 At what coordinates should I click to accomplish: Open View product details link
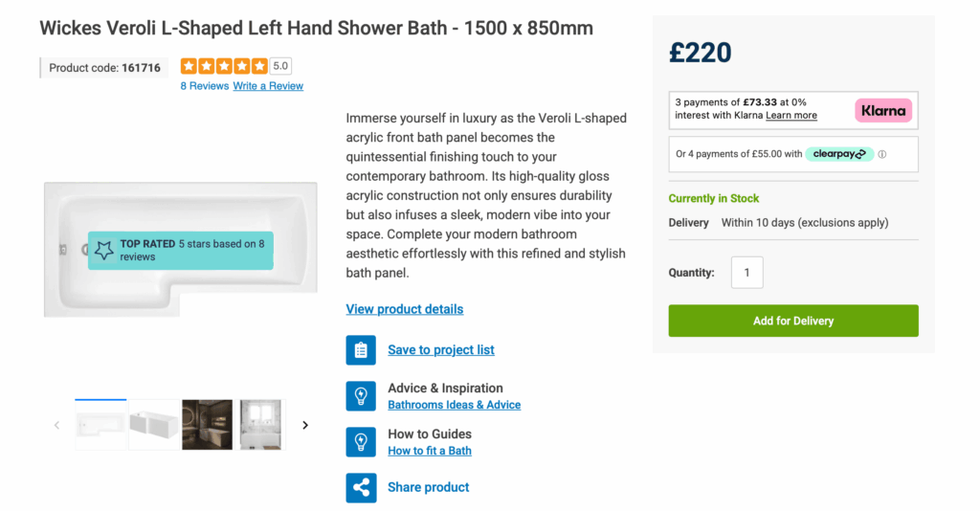point(405,309)
